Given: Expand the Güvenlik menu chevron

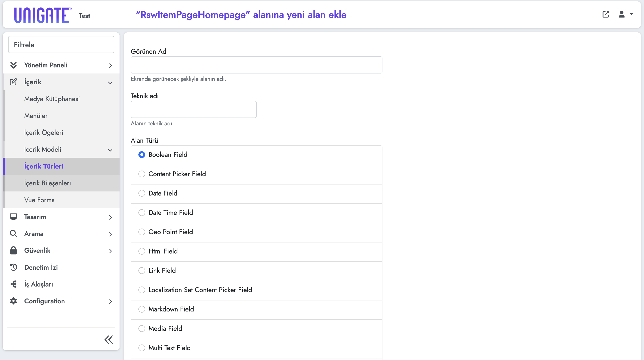Looking at the screenshot, I should (110, 251).
